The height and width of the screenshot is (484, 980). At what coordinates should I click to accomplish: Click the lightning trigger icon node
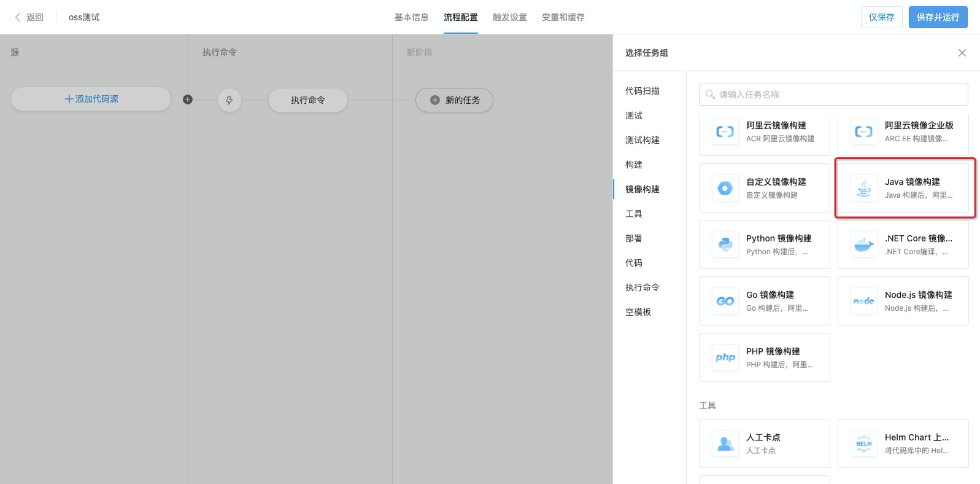[230, 100]
